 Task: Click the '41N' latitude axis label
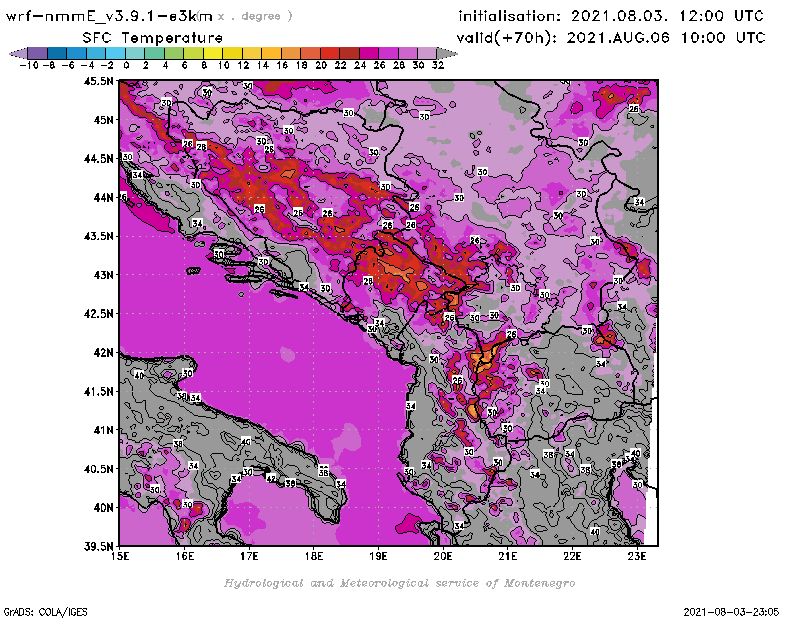(103, 430)
